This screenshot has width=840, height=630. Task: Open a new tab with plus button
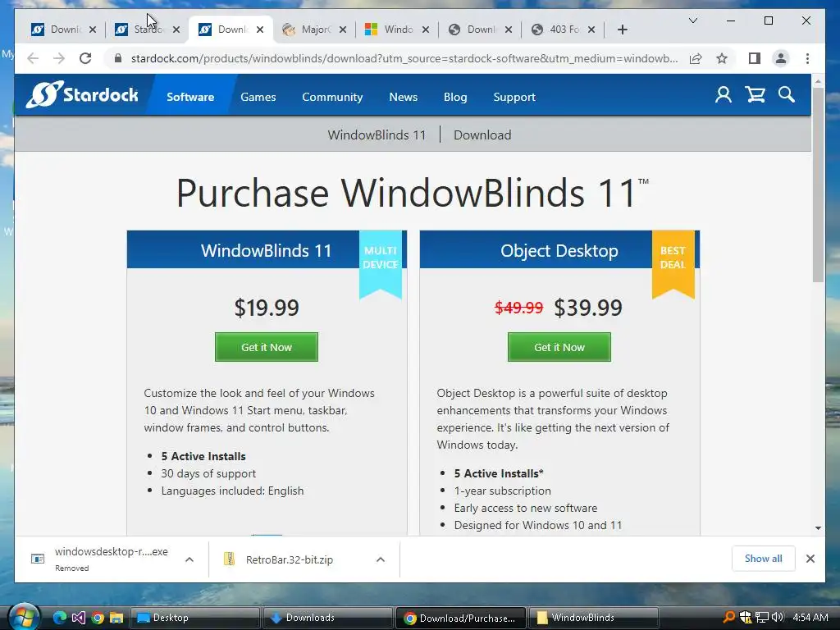pos(622,30)
